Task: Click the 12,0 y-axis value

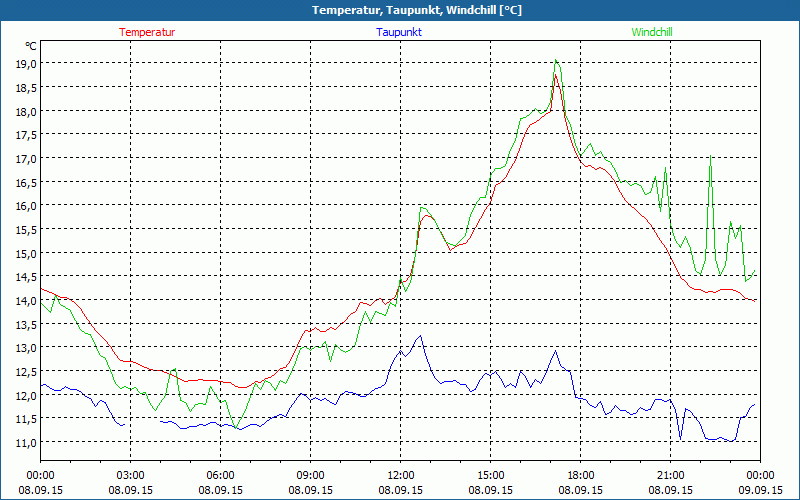Action: coord(26,395)
